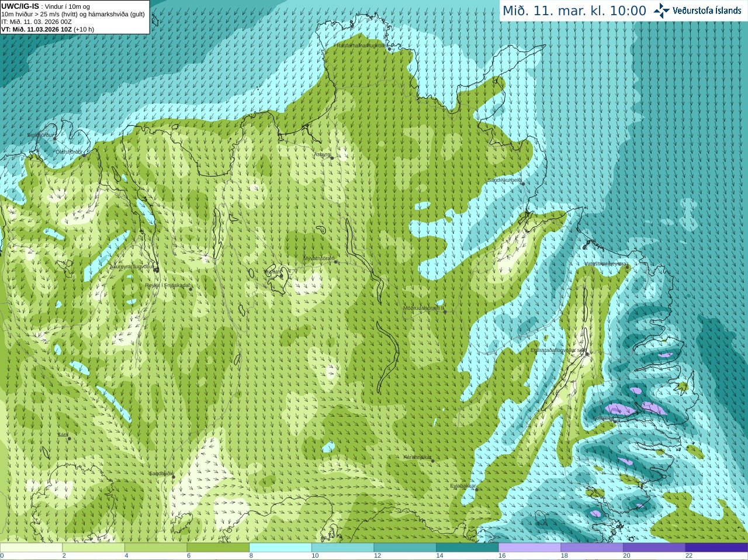Click the Kárahnjúkar station dot
This screenshot has width=748, height=560.
433,461
